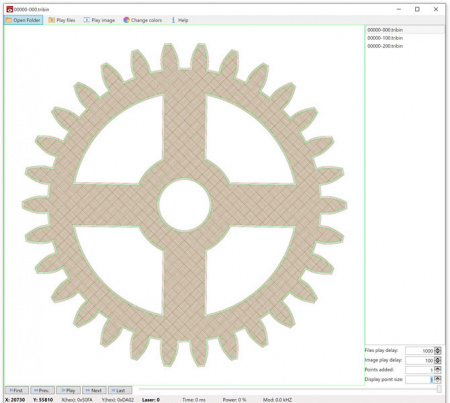The image size is (450, 403).
Task: Click the Power: 0 % status text
Action: tap(234, 400)
